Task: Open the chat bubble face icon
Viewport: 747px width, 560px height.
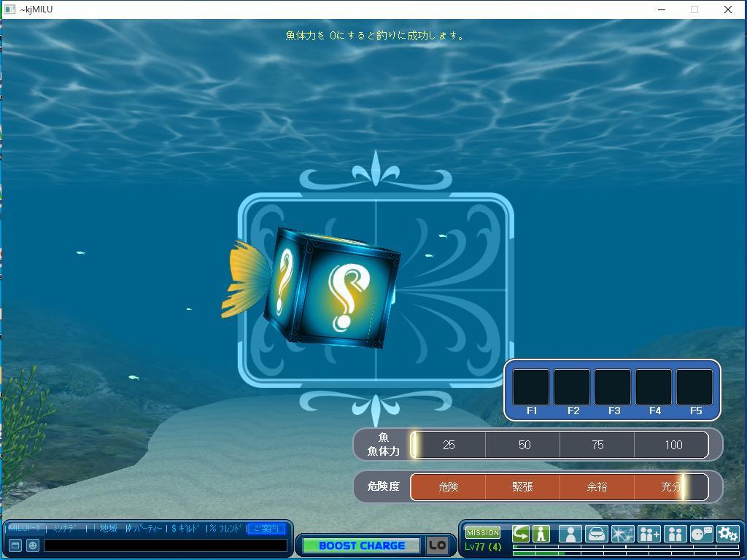Action: 701,534
